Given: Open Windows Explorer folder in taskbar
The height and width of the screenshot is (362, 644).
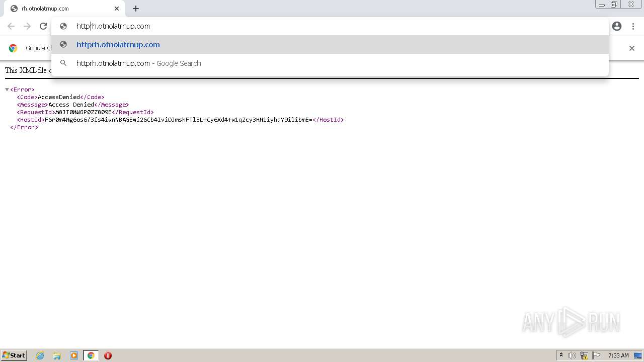Looking at the screenshot, I should [57, 355].
